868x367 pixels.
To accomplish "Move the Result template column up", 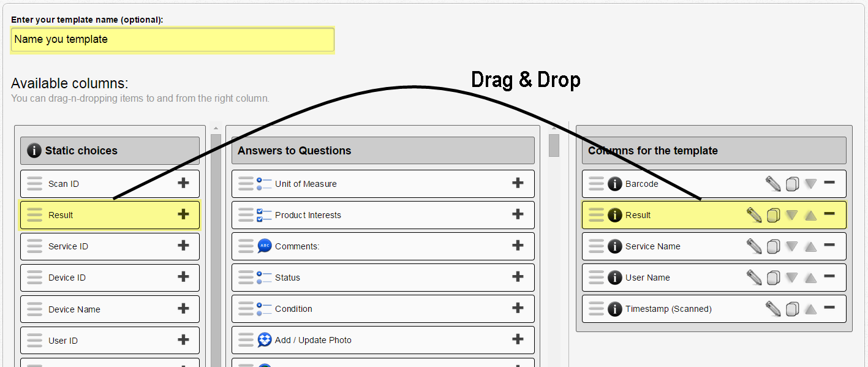I will [811, 215].
